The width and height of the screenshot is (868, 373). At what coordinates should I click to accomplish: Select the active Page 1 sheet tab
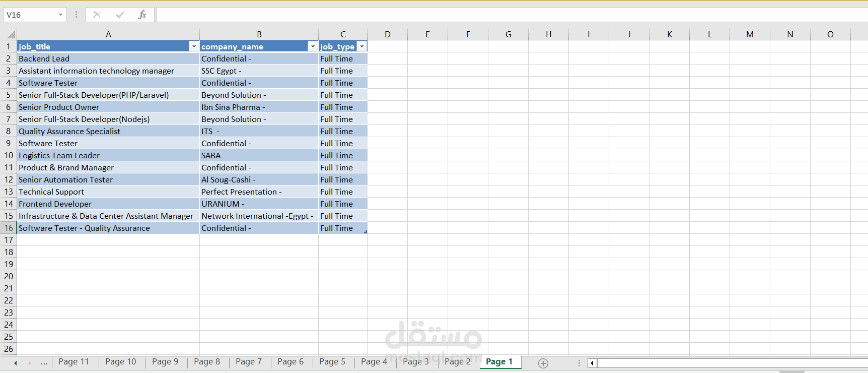click(x=499, y=362)
